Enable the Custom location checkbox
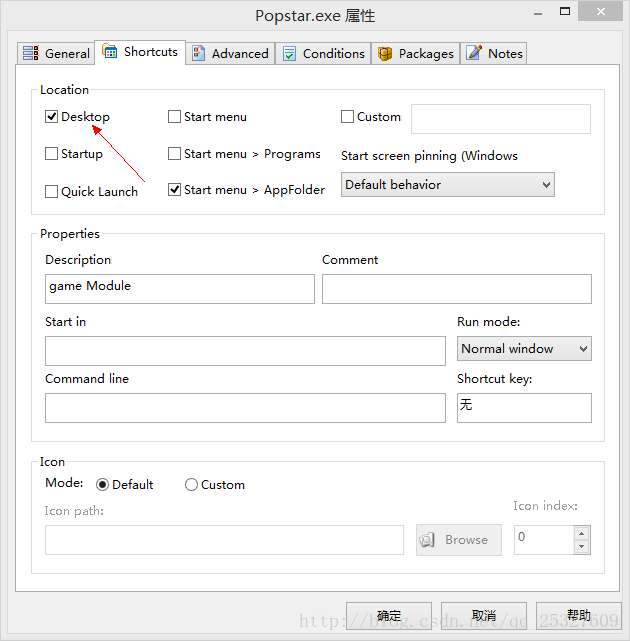 coord(348,117)
